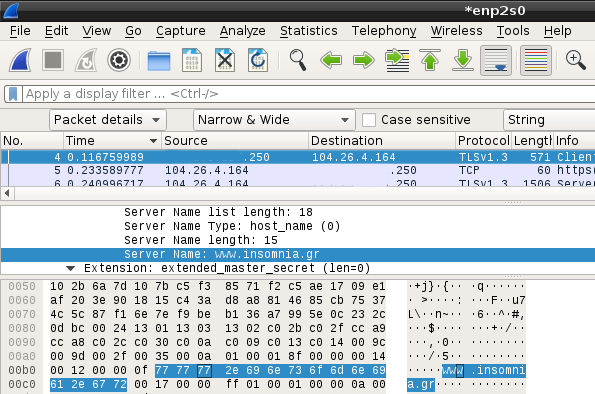Close this capture file icon

point(225,60)
